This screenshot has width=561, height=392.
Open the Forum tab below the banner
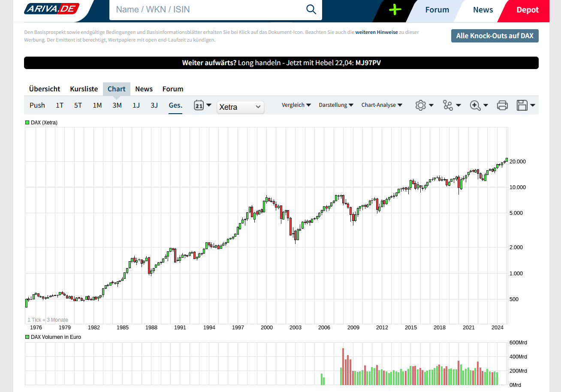pos(173,89)
